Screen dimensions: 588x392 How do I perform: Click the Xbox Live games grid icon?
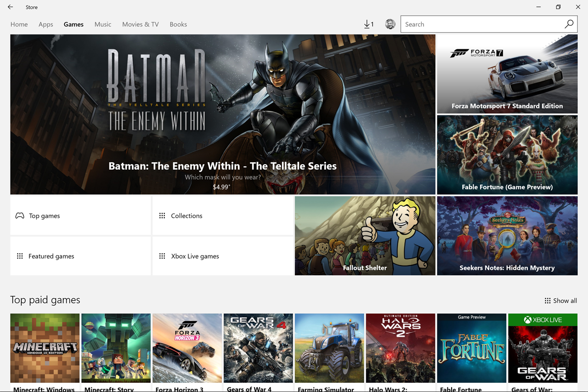click(162, 256)
